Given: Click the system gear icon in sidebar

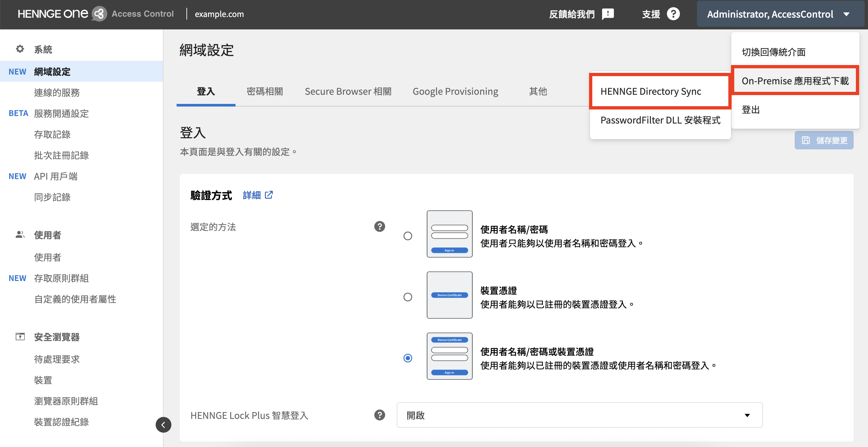Looking at the screenshot, I should (20, 49).
